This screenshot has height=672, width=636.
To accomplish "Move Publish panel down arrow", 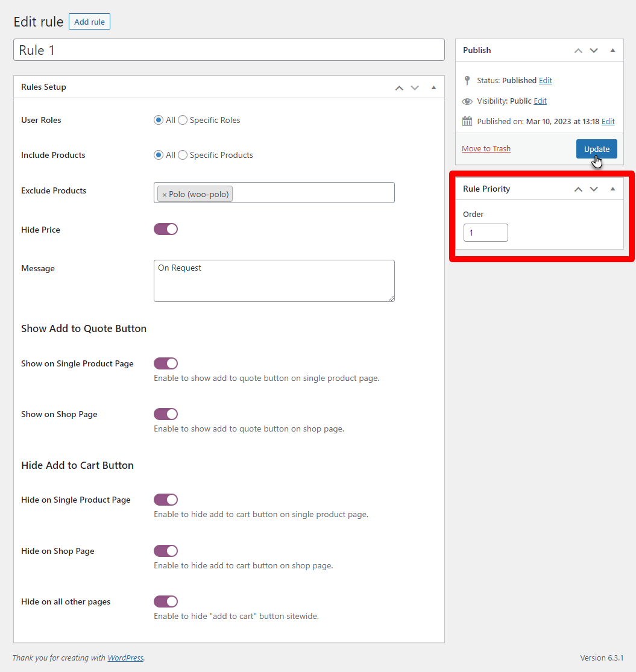I will (594, 51).
